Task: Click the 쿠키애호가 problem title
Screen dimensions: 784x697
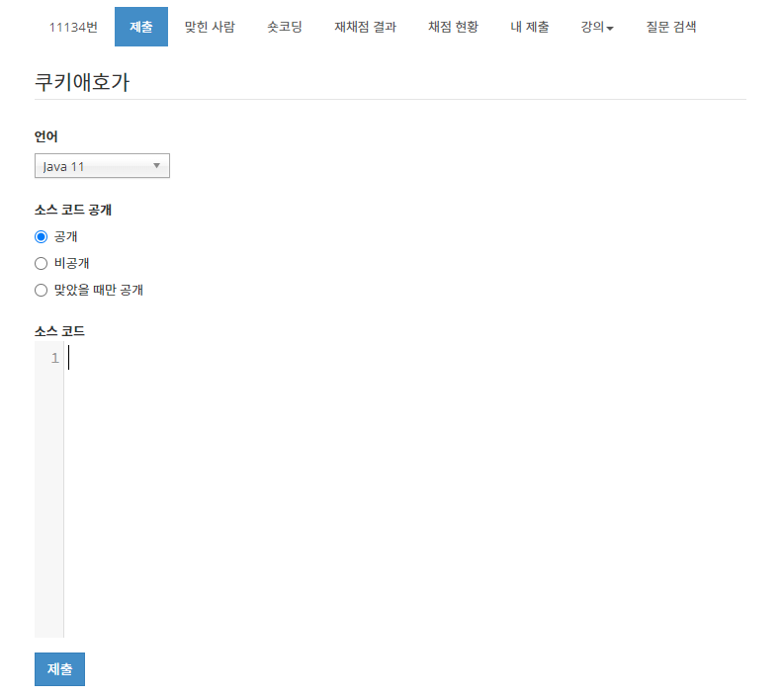Action: click(82, 82)
